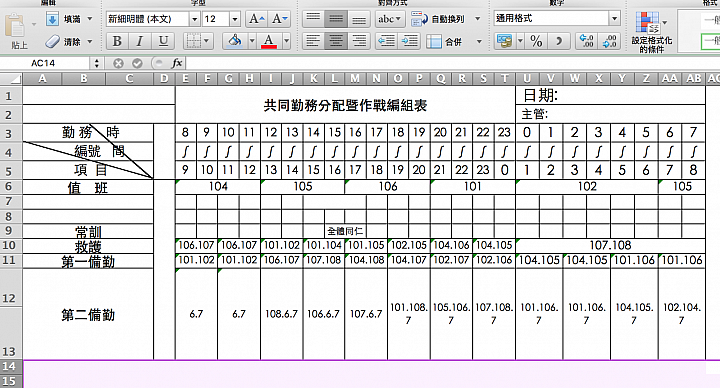This screenshot has width=720, height=388.
Task: Align text to middle of cell
Action: pos(336,19)
